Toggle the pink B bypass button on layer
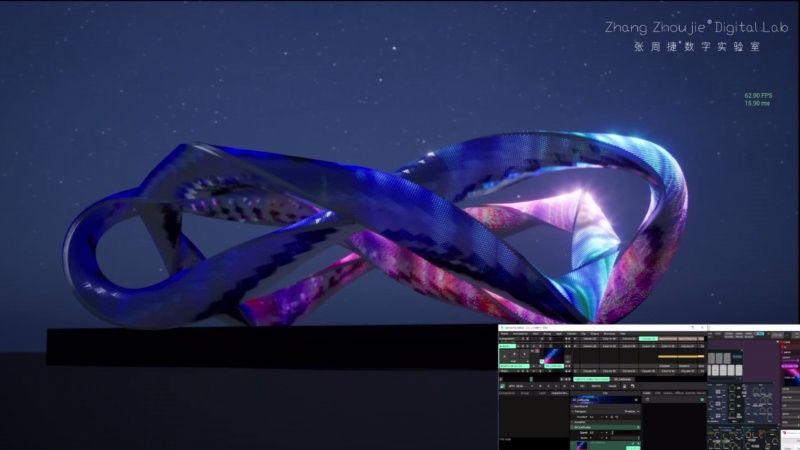800x450 pixels. (x=537, y=351)
